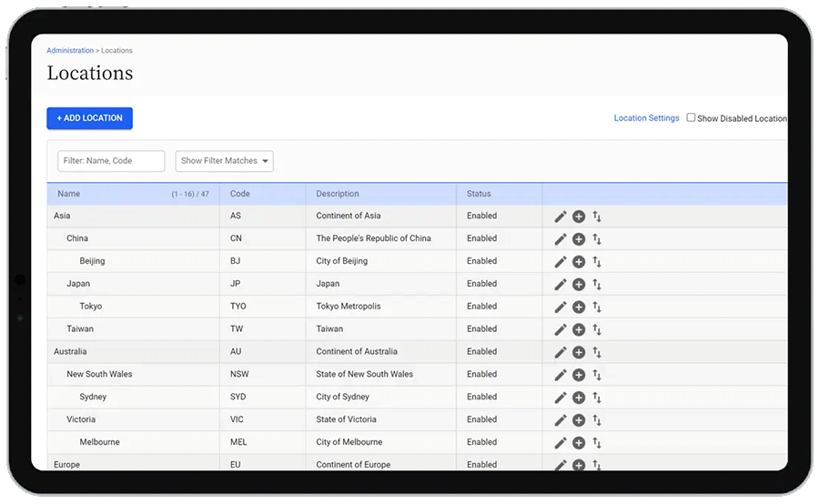The image size is (819, 504).
Task: Reorder Australia row with arrows icon
Action: [x=596, y=352]
